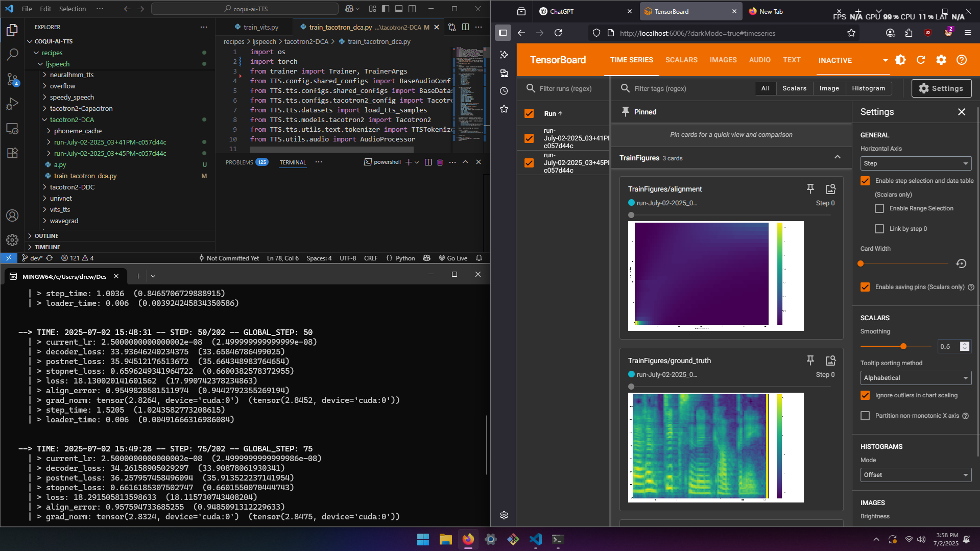The height and width of the screenshot is (551, 980).
Task: Open Firefox sidebar toggle
Action: point(503,33)
